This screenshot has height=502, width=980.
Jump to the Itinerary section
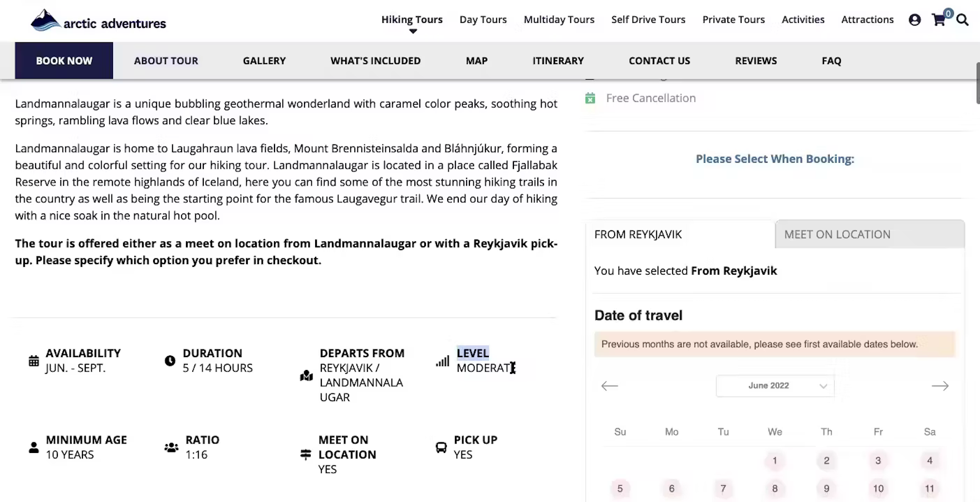(x=558, y=61)
